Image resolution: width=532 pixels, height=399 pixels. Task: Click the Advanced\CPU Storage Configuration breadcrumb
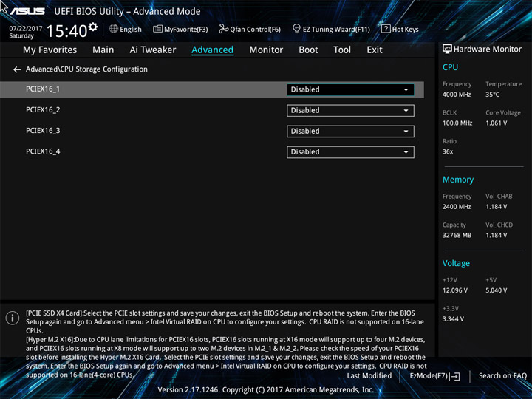point(86,69)
